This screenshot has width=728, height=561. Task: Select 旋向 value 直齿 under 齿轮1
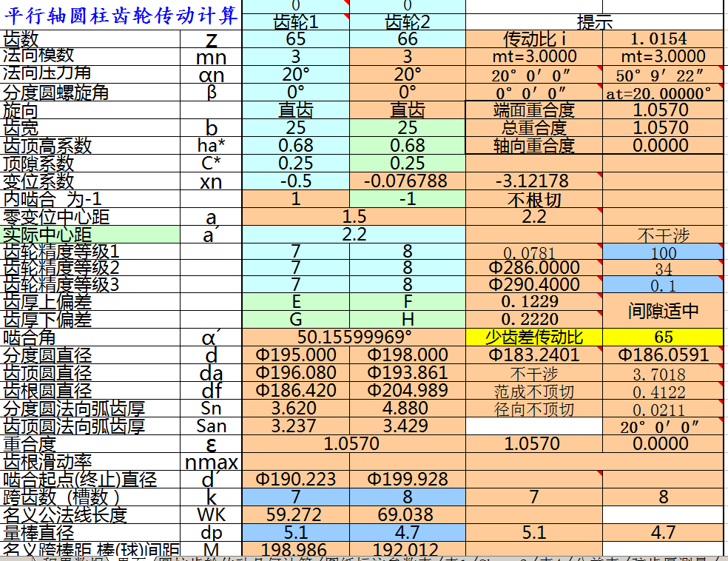pyautogui.click(x=296, y=110)
